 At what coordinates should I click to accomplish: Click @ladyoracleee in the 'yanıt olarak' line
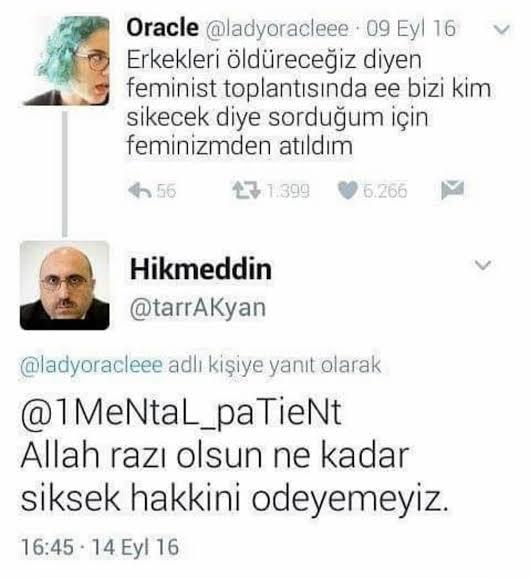[x=91, y=366]
